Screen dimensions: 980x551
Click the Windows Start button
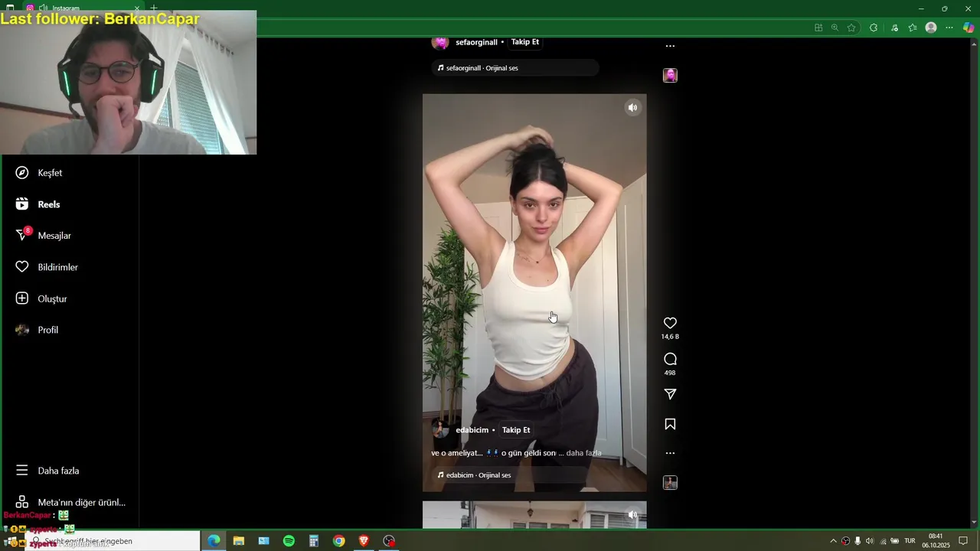tap(11, 541)
